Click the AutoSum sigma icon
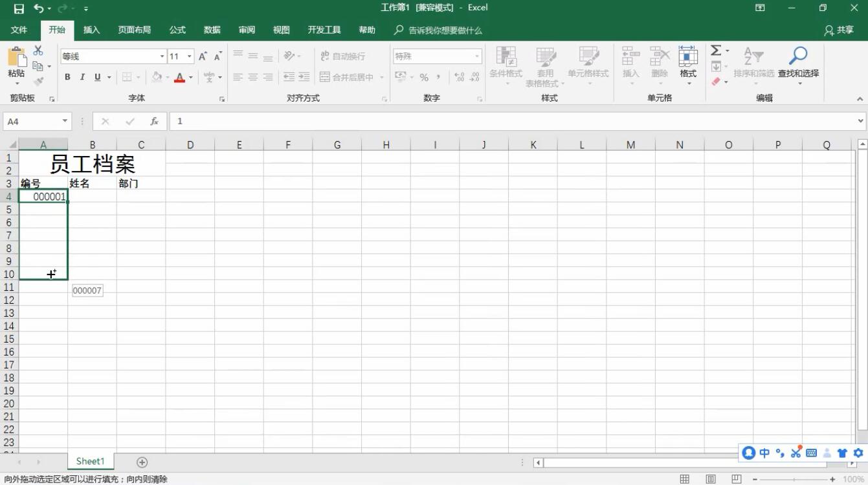This screenshot has height=485, width=868. (716, 51)
